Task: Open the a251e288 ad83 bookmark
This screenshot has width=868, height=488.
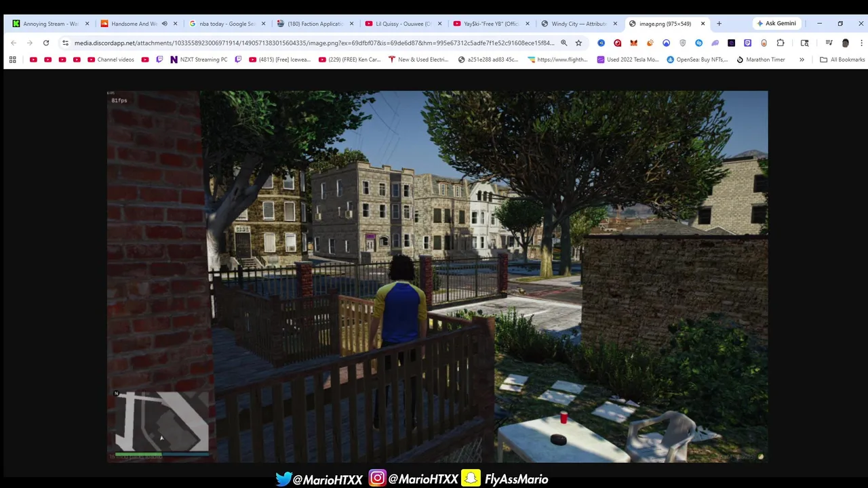Action: [488, 60]
